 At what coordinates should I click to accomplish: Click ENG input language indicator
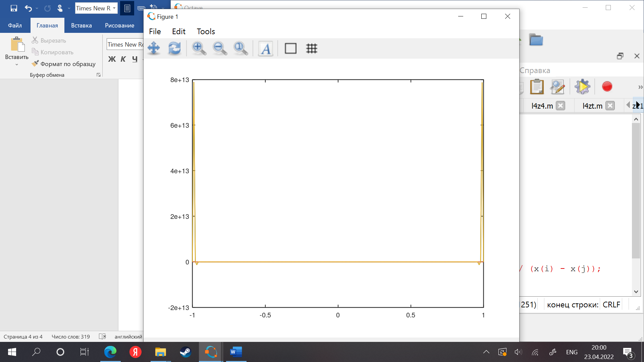(x=572, y=352)
